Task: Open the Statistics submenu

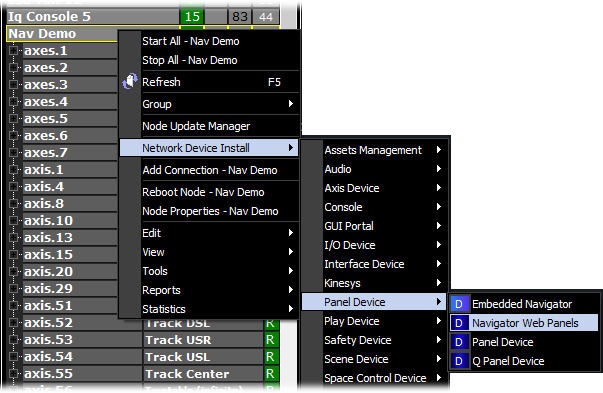Action: pyautogui.click(x=209, y=309)
